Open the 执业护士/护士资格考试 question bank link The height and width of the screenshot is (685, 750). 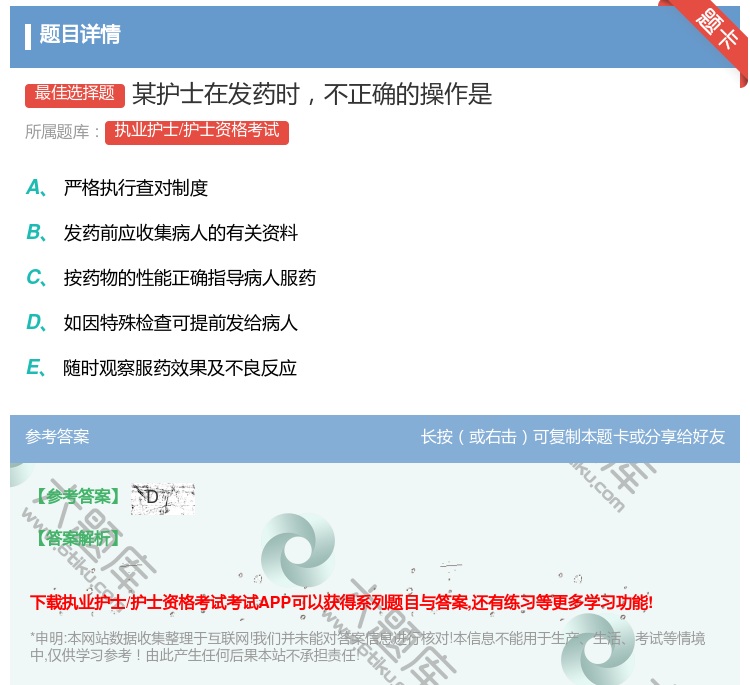pyautogui.click(x=197, y=132)
